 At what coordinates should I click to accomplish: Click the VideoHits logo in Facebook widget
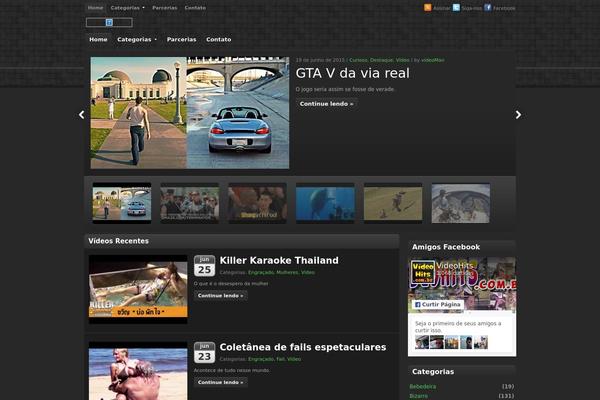click(x=423, y=272)
